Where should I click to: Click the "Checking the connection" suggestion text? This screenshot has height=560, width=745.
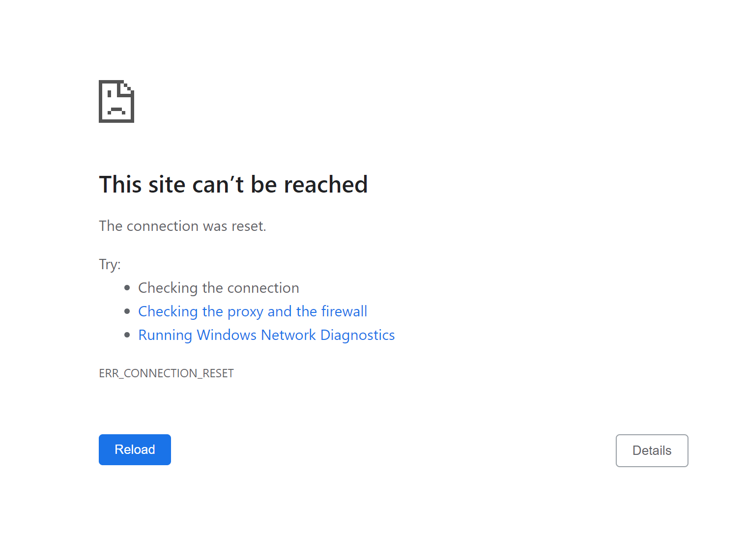pos(218,288)
